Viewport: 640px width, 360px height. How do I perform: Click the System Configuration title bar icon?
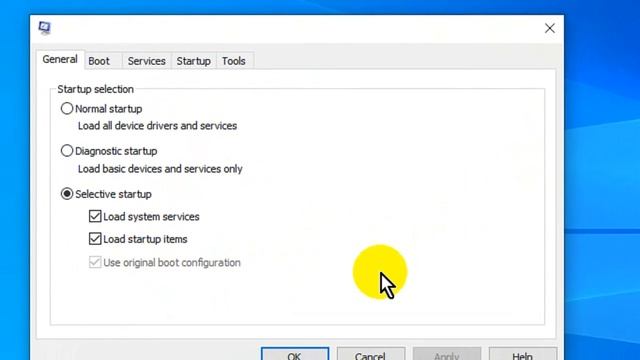pyautogui.click(x=44, y=28)
